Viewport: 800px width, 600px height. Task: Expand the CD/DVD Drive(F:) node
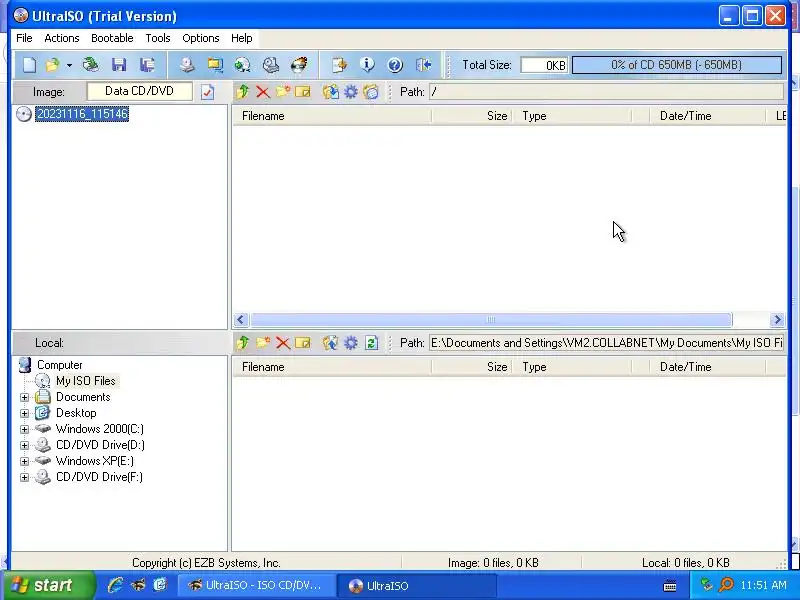point(24,478)
